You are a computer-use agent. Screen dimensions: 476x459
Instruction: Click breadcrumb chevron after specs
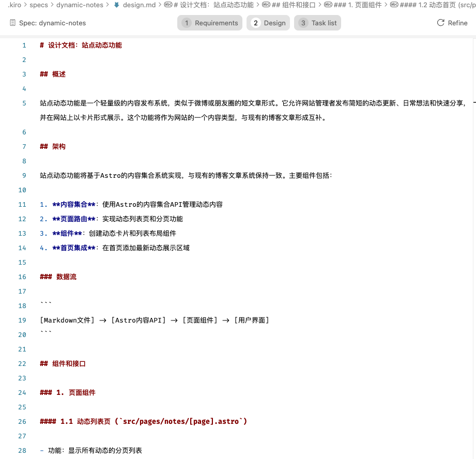pos(52,5)
